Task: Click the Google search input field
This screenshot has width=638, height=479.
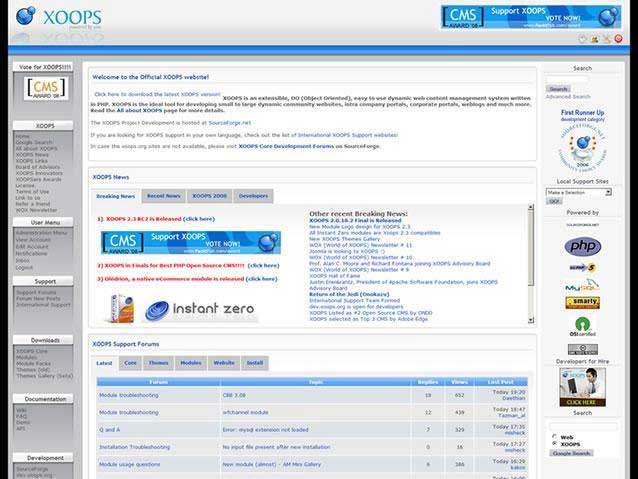Action: [583, 427]
